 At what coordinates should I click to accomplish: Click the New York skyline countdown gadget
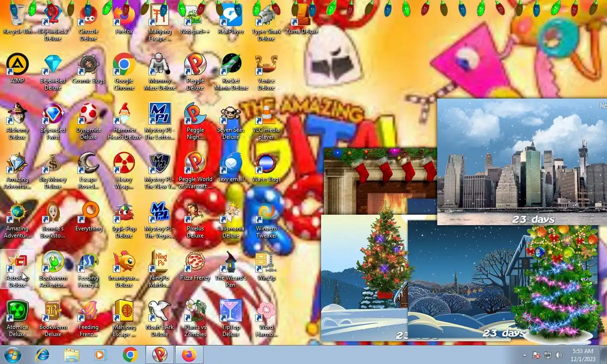[522, 162]
